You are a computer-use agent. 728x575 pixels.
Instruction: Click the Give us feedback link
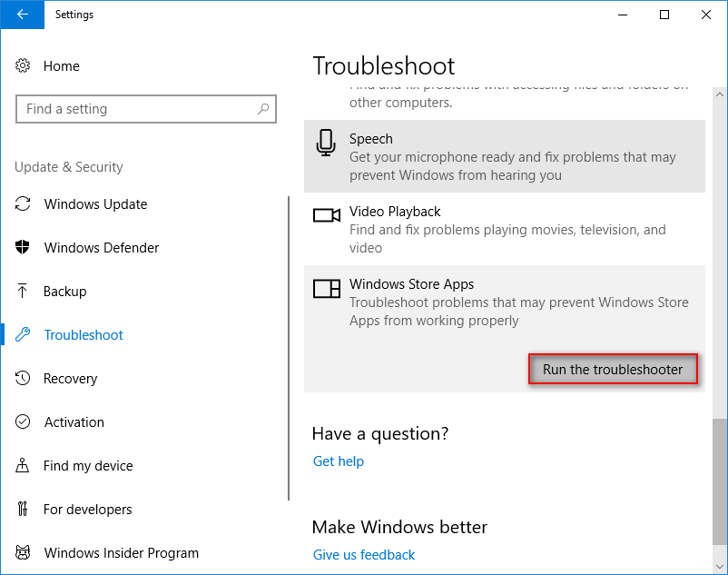point(363,555)
